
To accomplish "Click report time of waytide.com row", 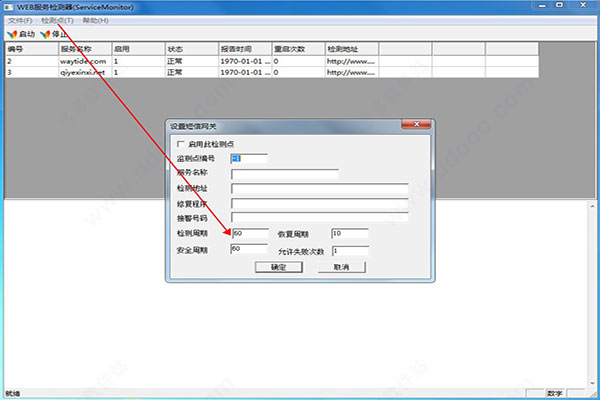I will 245,61.
